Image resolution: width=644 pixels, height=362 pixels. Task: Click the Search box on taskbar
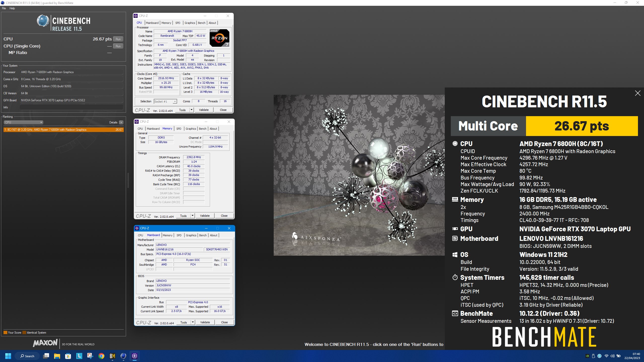(x=27, y=356)
